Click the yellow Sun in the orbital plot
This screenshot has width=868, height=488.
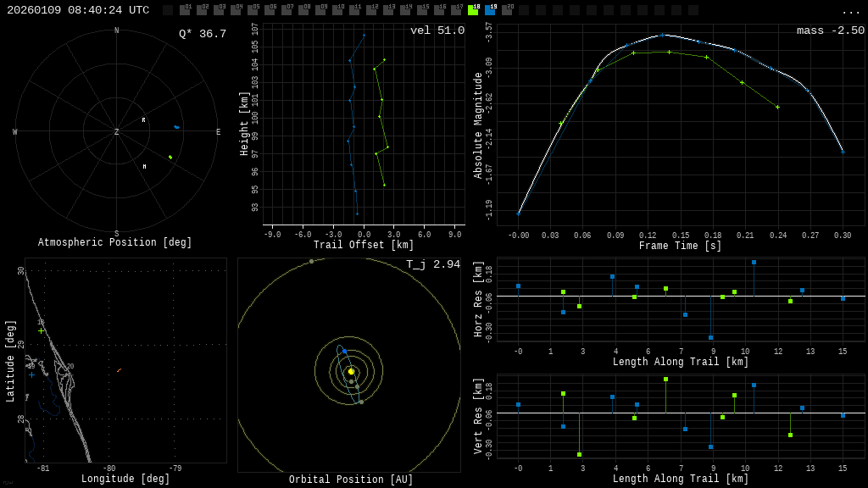pyautogui.click(x=351, y=371)
